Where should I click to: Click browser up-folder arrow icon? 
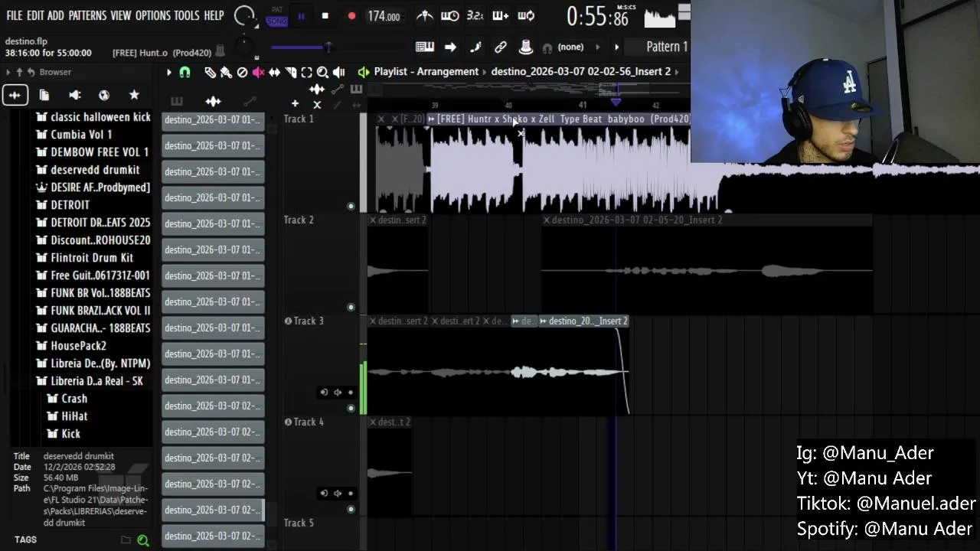pyautogui.click(x=20, y=72)
